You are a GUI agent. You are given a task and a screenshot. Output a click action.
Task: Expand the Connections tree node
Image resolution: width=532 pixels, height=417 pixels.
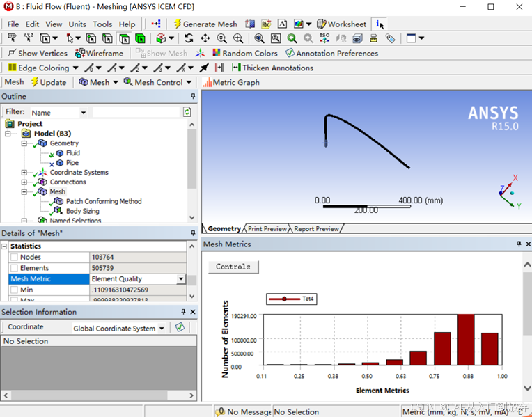pos(24,182)
